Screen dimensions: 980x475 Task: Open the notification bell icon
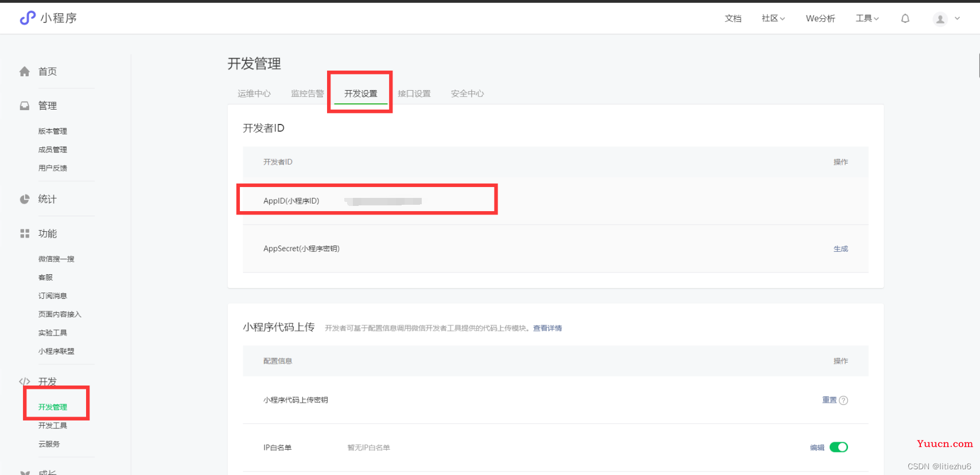[x=905, y=18]
